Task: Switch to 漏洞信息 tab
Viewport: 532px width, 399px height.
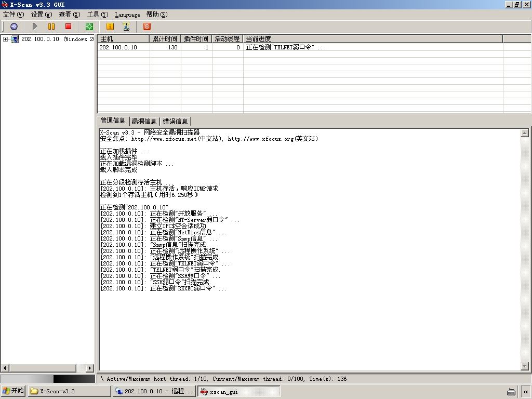Action: 144,122
